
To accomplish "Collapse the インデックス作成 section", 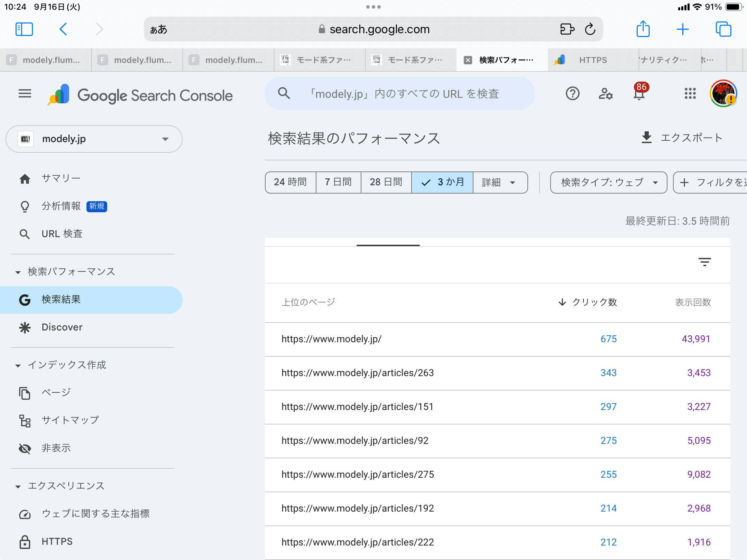I will point(18,365).
